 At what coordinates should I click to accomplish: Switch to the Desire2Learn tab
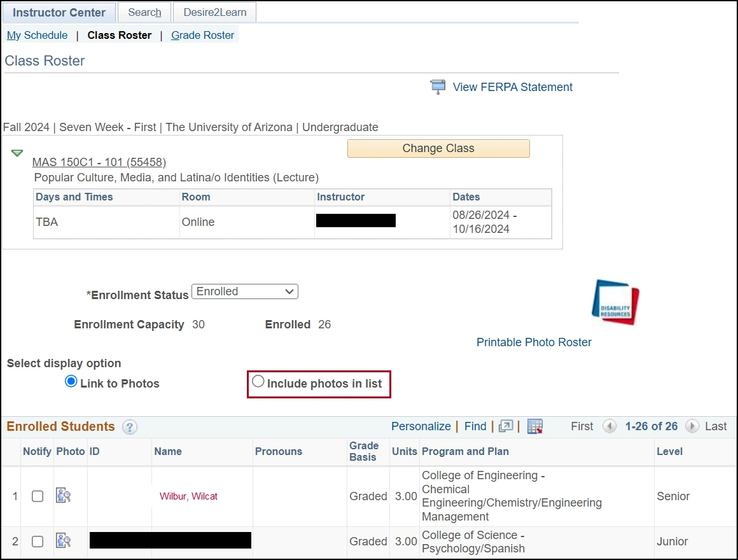coord(214,12)
